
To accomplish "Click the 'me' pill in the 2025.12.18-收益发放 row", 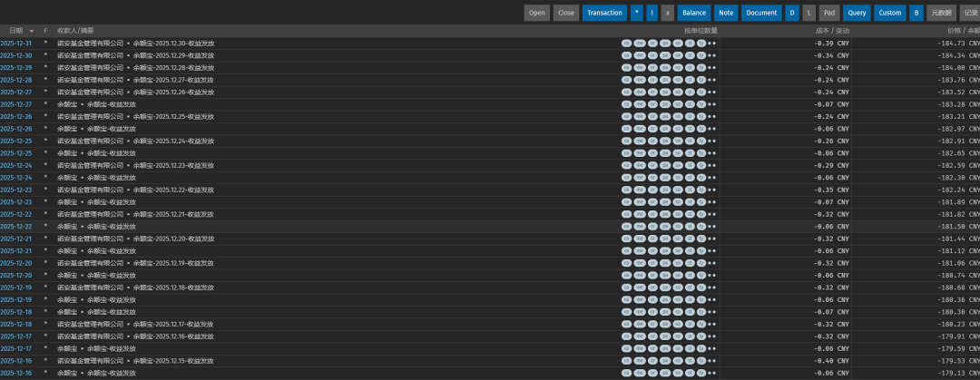I will pos(640,287).
